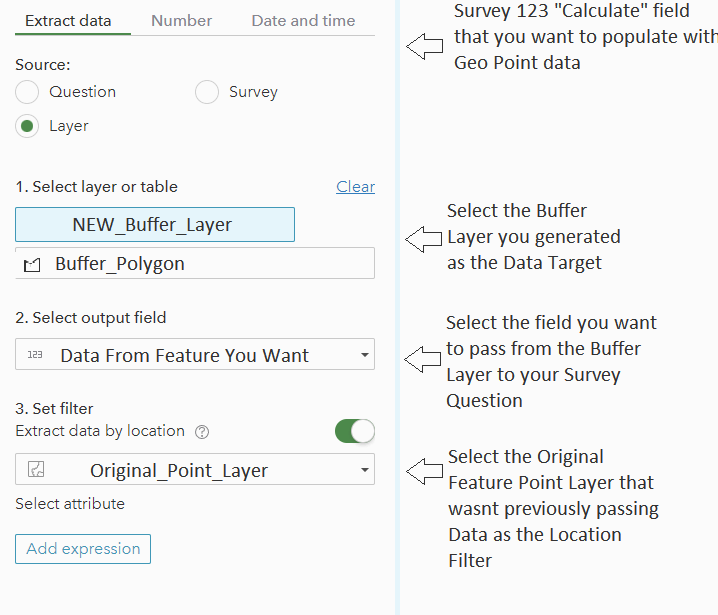The height and width of the screenshot is (615, 718).
Task: Open the Data From Feature You Want dropdown
Action: 185,355
